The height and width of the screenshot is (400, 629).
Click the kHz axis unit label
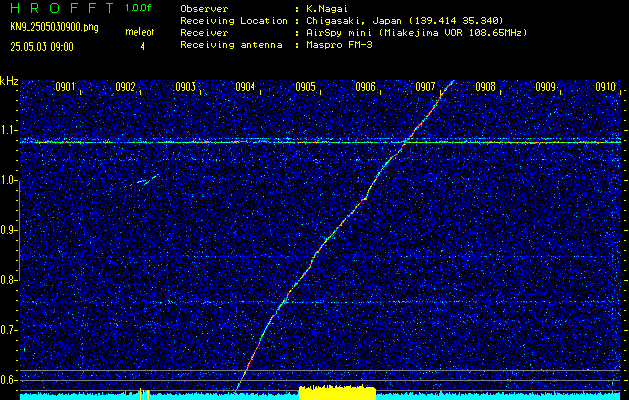(9, 81)
